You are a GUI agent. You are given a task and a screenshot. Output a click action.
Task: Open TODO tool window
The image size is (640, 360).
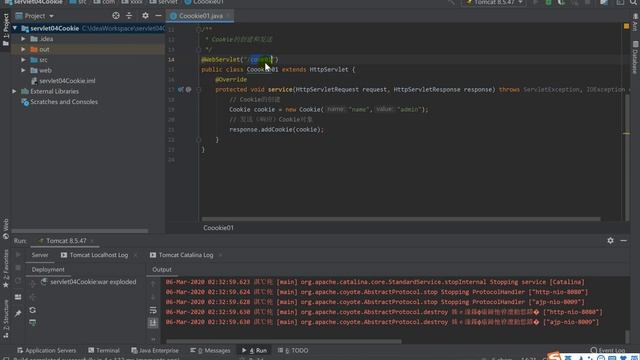tap(293, 351)
